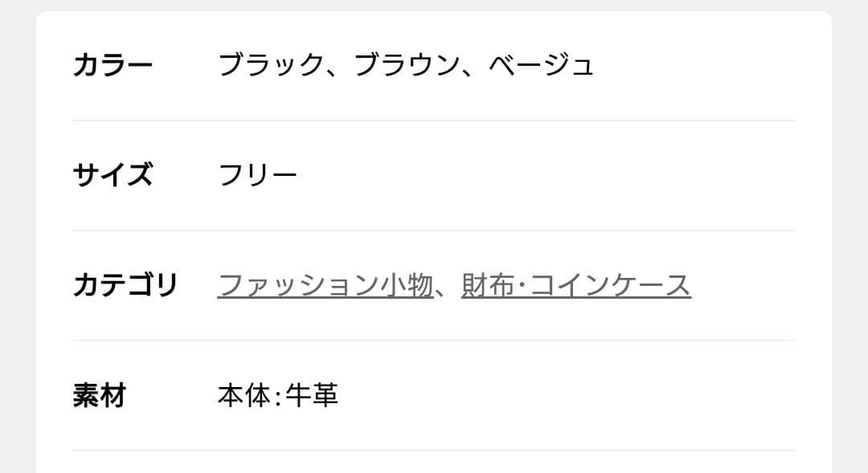Open the ファッション小物 category link

[x=324, y=283]
